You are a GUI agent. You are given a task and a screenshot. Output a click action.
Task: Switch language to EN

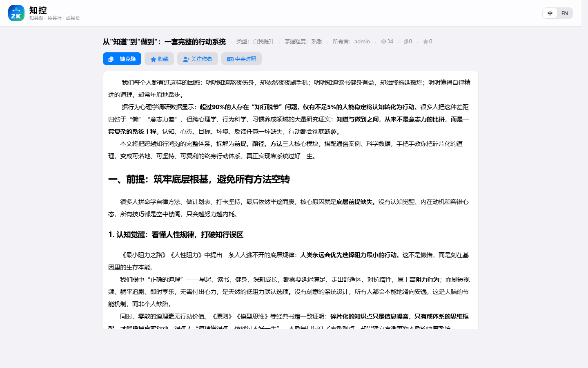point(565,13)
